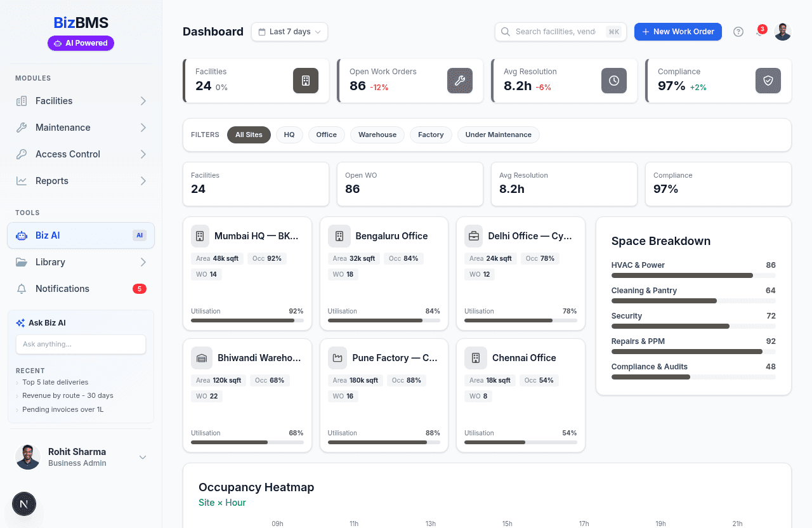The height and width of the screenshot is (528, 812).
Task: Click the help question mark icon
Action: point(738,32)
